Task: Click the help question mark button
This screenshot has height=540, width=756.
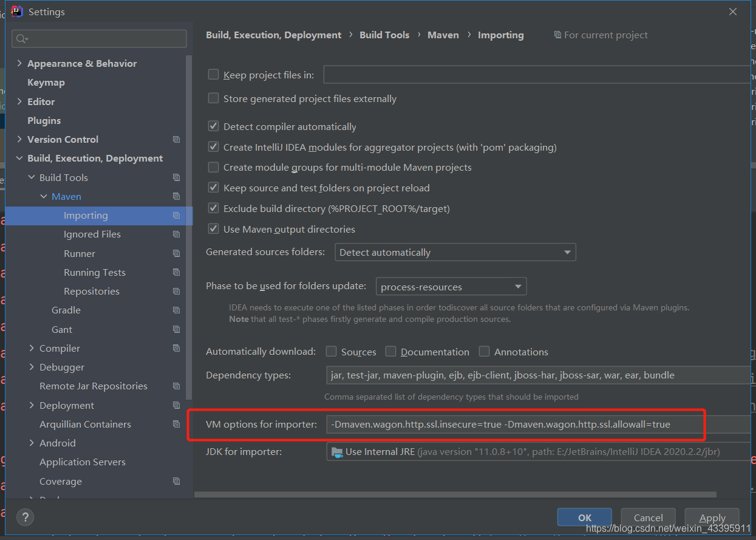Action: pos(25,518)
